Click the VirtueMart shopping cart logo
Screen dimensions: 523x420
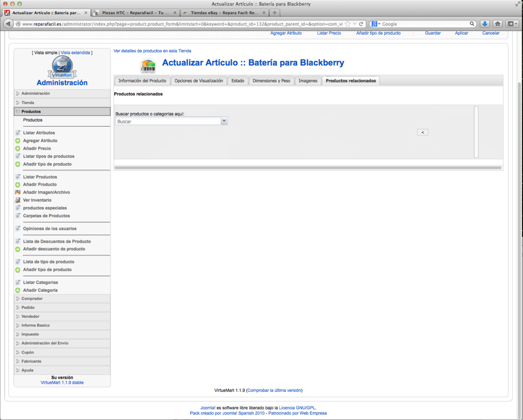coord(62,67)
